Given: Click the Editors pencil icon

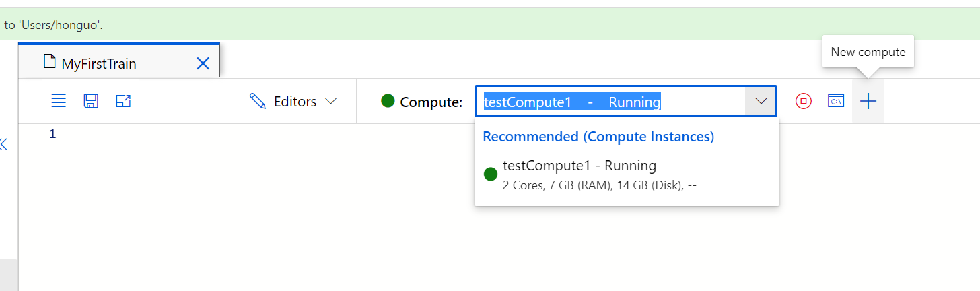Looking at the screenshot, I should click(258, 101).
